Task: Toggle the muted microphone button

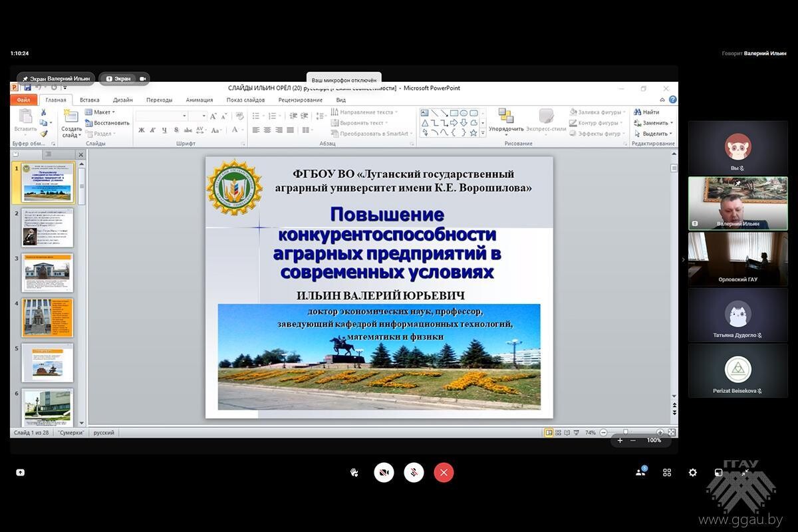Action: pos(414,472)
